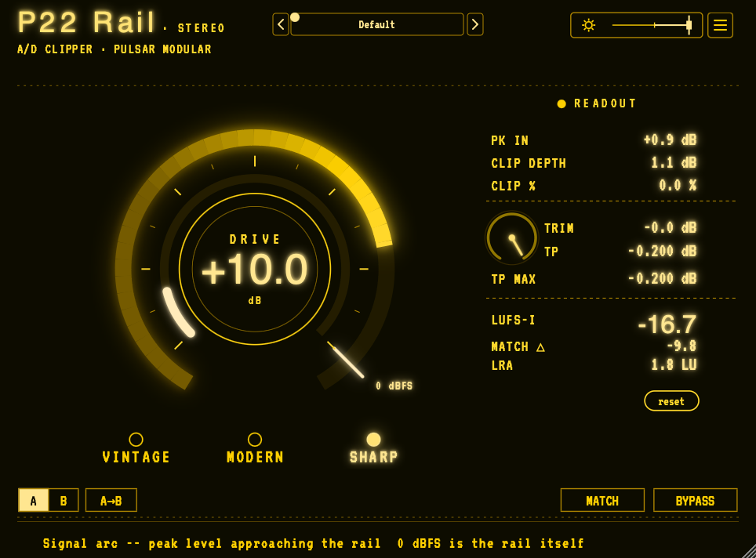
Task: Click the 0 dBFS rail marker
Action: (x=394, y=386)
